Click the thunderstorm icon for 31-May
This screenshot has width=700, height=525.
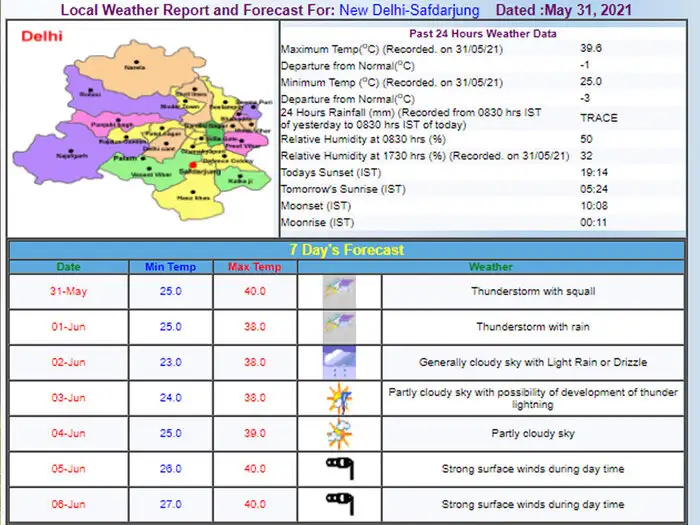pyautogui.click(x=339, y=291)
